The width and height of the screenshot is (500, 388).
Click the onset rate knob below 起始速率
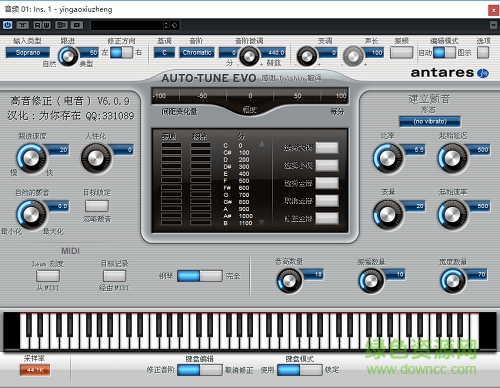click(x=452, y=215)
